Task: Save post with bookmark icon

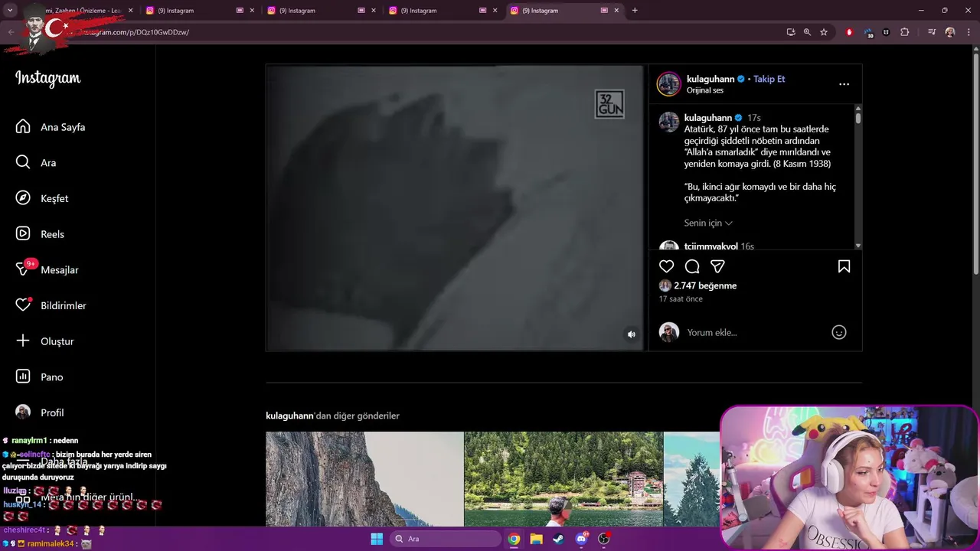Action: (844, 266)
